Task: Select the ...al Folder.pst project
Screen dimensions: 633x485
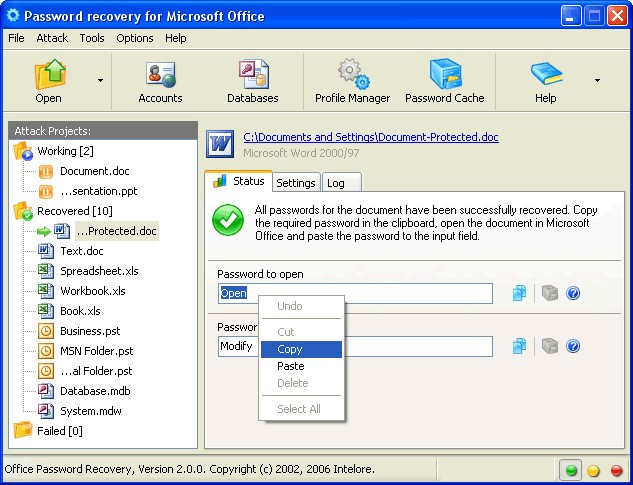Action: click(96, 371)
